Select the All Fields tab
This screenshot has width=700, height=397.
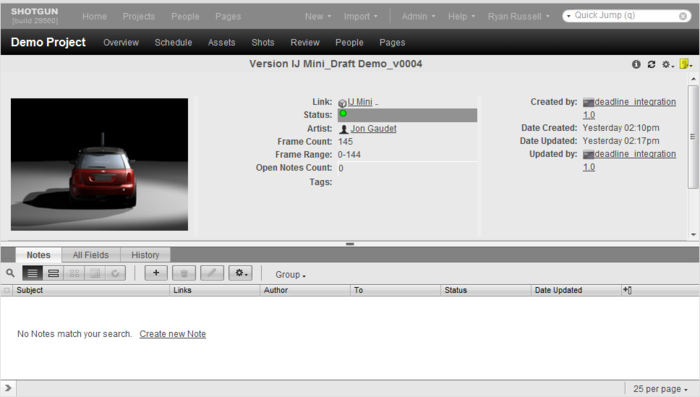(x=91, y=255)
